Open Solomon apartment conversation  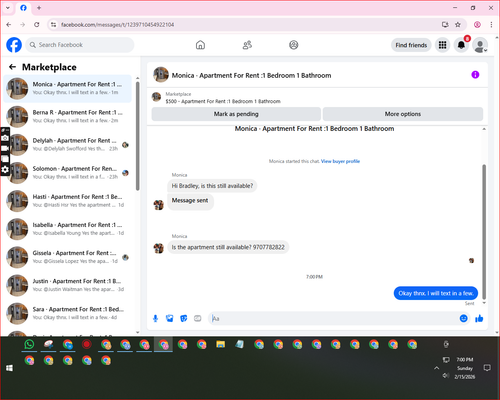pos(67,173)
